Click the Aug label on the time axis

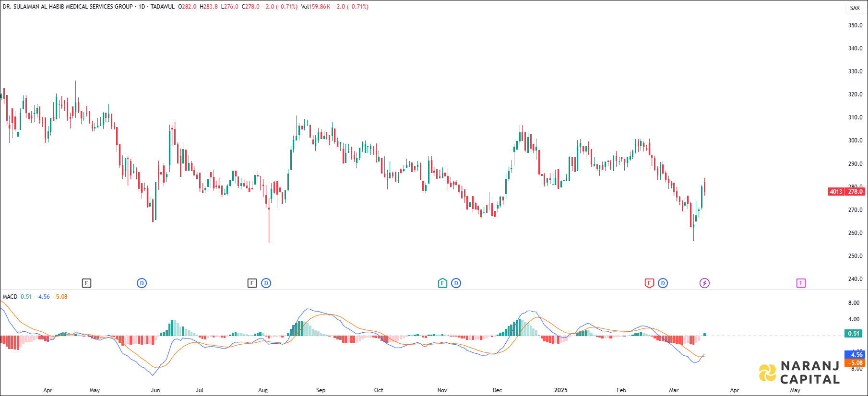click(x=263, y=390)
